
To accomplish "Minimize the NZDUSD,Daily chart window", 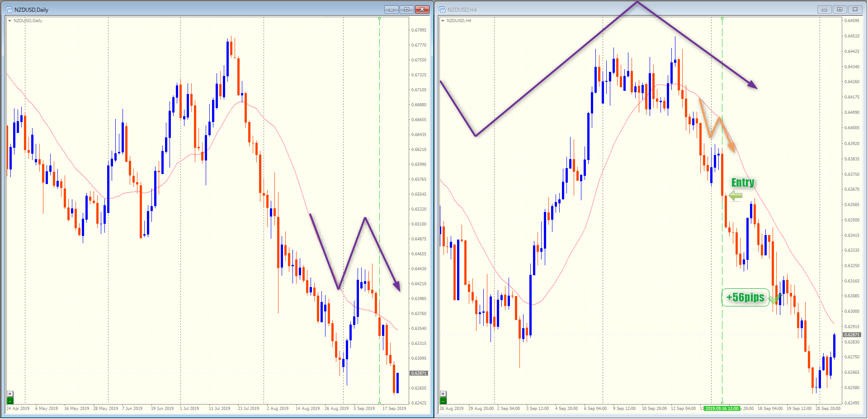I will pyautogui.click(x=391, y=9).
